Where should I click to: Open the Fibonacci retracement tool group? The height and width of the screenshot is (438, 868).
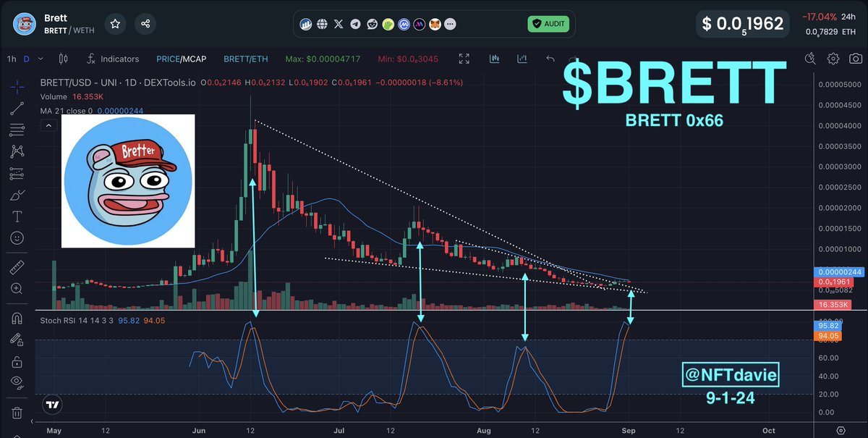[16, 130]
